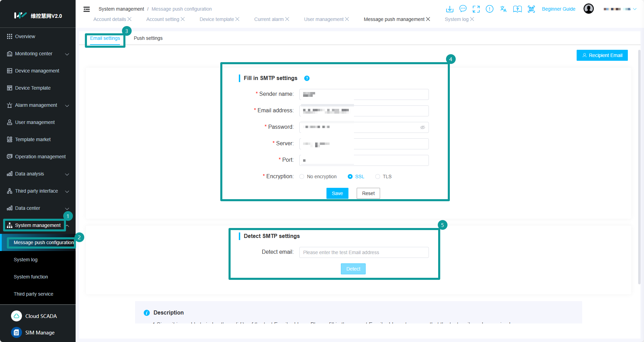Switch to the Push settings tab
Image resolution: width=644 pixels, height=342 pixels.
point(148,38)
